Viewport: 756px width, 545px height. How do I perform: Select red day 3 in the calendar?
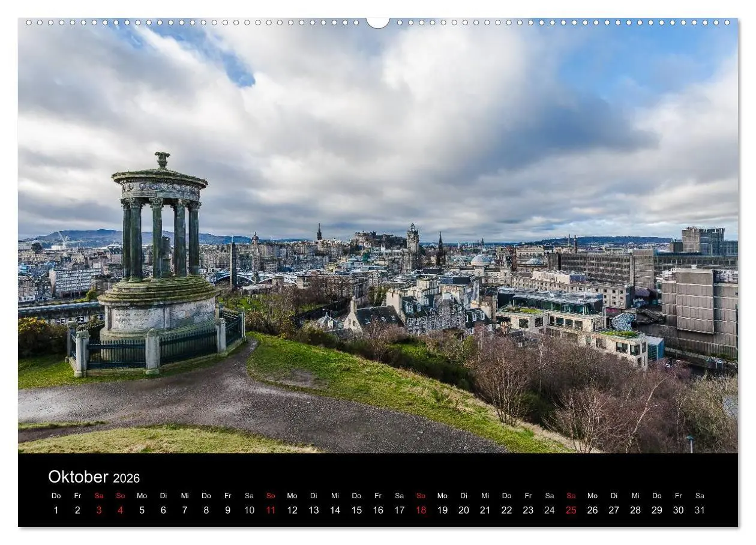pyautogui.click(x=99, y=510)
